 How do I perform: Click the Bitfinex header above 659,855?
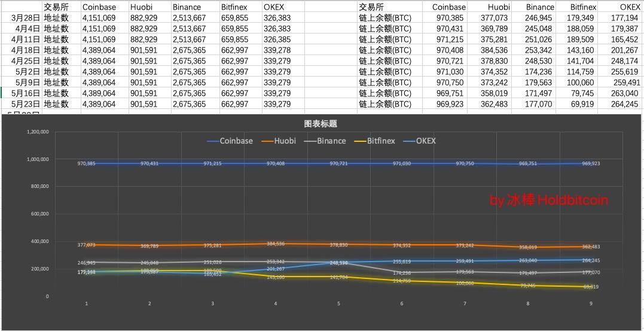point(241,7)
